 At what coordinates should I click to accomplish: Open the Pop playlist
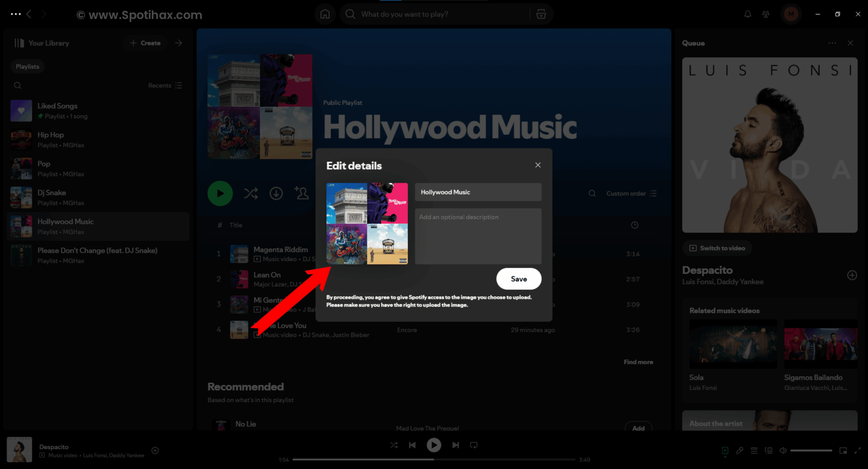coord(98,168)
